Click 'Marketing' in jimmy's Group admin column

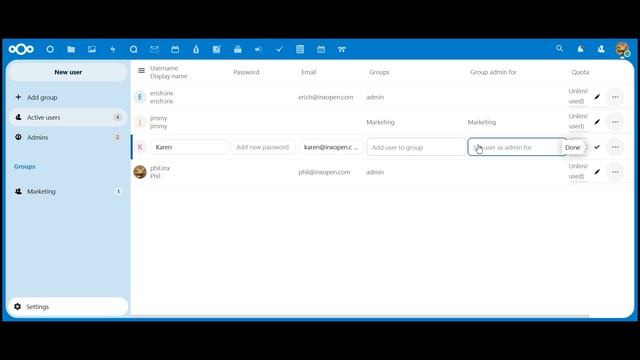(x=482, y=122)
